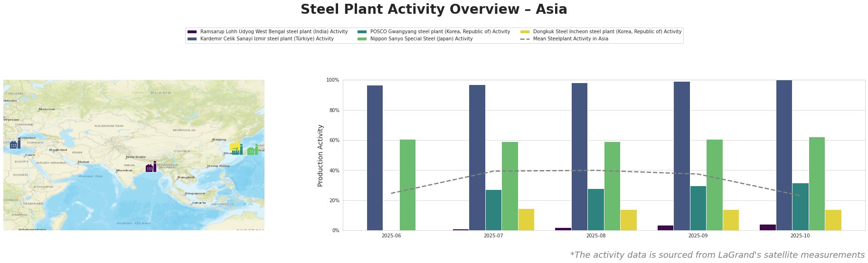Click the Kardemir Celik Sanayi blue legend swatch
The width and height of the screenshot is (868, 263).
[x=192, y=39]
